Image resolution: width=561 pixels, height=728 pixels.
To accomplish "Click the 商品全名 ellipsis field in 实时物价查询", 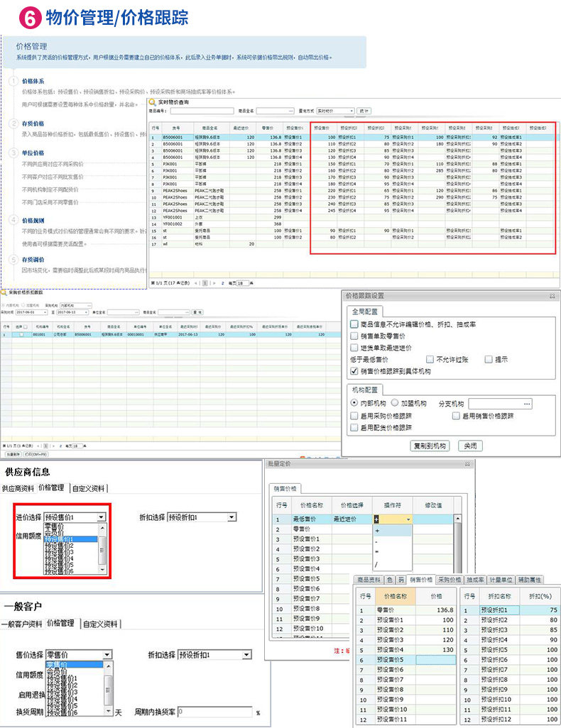I will 275,111.
